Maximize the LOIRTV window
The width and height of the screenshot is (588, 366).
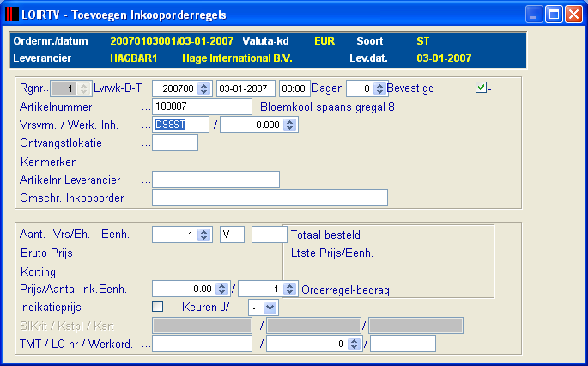coord(554,15)
